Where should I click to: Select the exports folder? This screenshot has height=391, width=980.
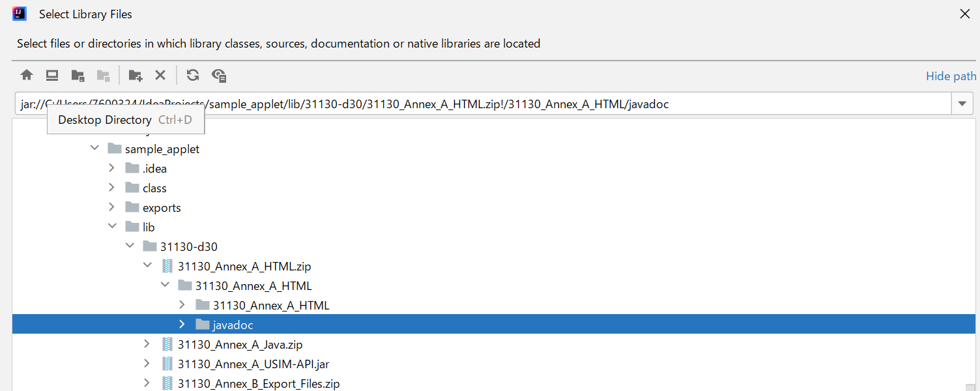point(162,208)
